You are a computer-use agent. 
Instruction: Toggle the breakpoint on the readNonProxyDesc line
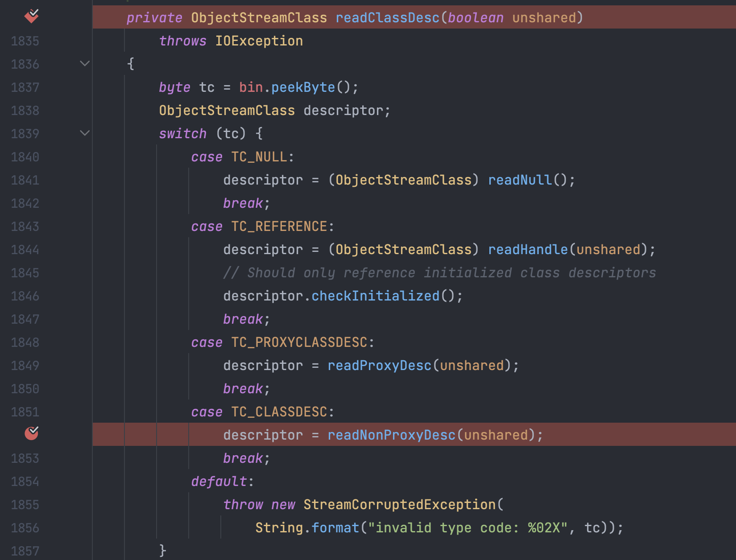click(31, 433)
